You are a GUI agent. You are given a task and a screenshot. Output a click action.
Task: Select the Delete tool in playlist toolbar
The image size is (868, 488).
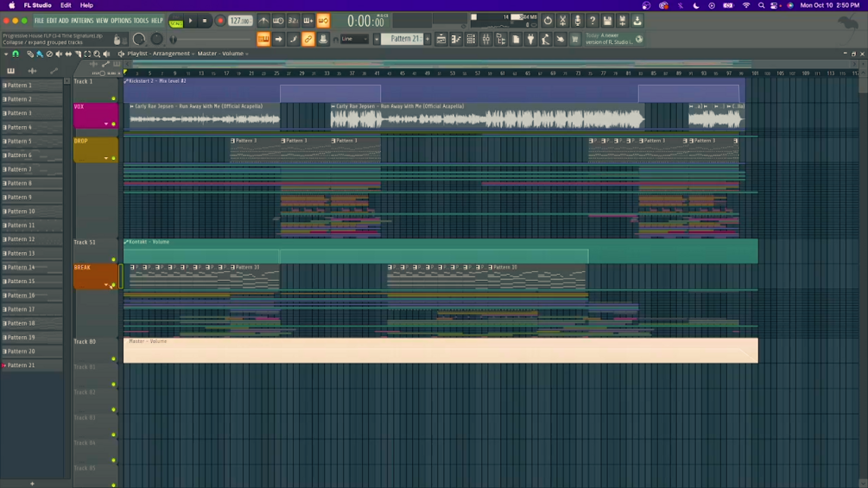(49, 54)
